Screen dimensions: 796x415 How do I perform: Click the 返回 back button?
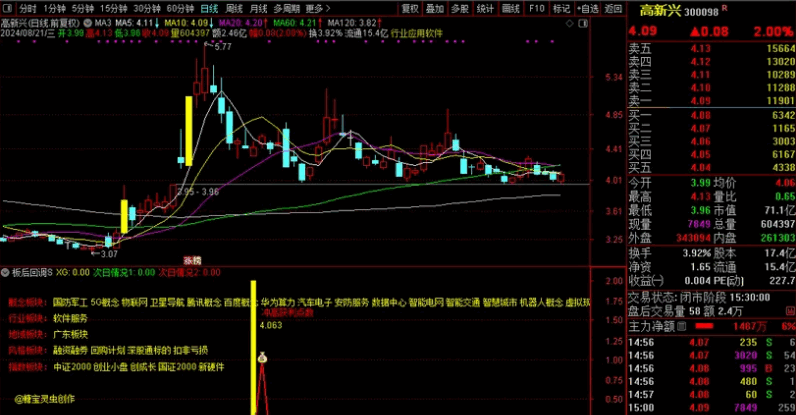613,9
